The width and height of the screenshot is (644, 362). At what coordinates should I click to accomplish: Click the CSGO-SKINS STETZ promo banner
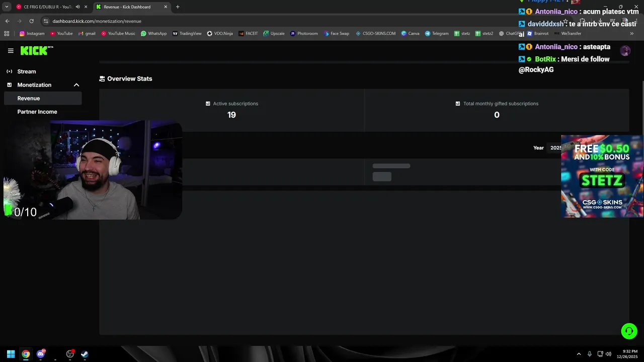(602, 176)
